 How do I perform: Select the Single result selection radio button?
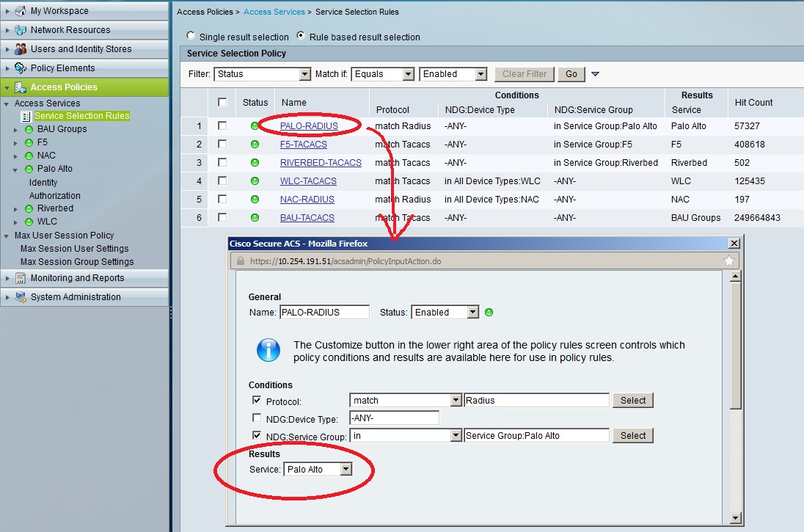[x=191, y=35]
